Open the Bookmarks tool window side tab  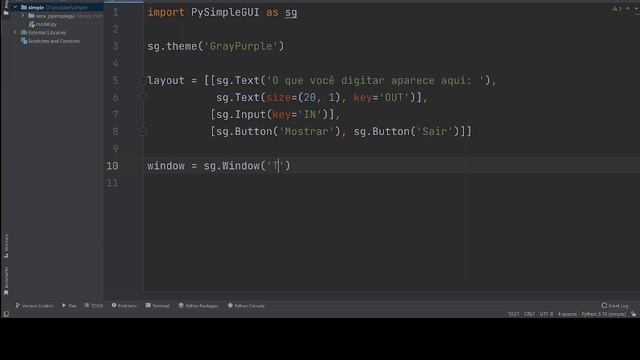click(6, 281)
